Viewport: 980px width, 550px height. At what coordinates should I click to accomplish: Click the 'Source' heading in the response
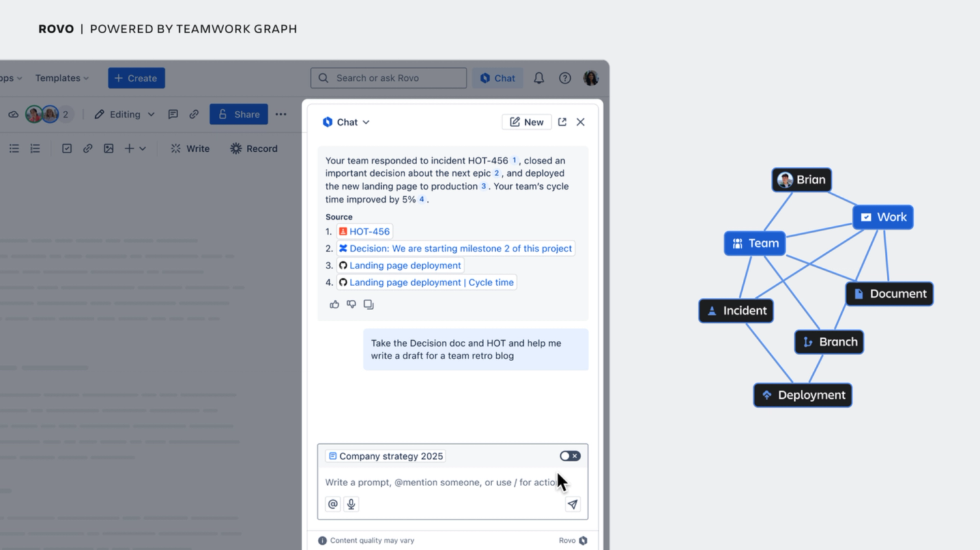pos(339,217)
